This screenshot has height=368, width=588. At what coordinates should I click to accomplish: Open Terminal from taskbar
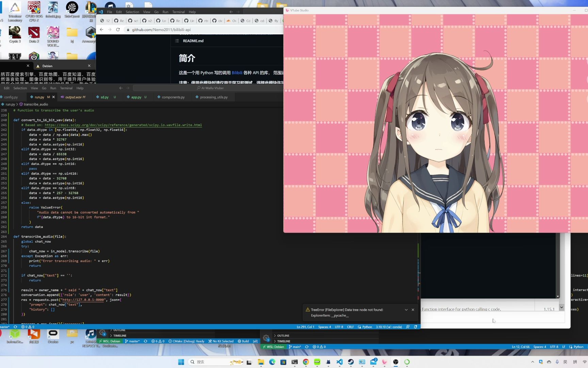click(x=295, y=362)
